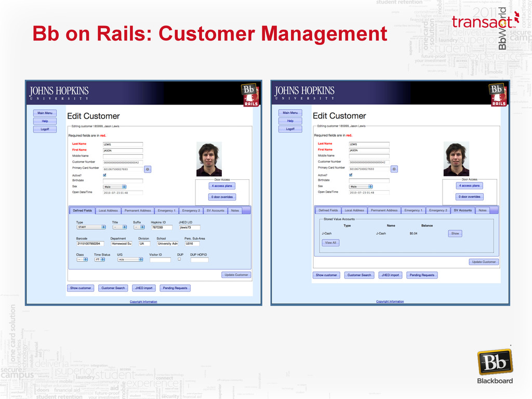Click Help button in left window
The width and height of the screenshot is (532, 399).
[x=45, y=121]
